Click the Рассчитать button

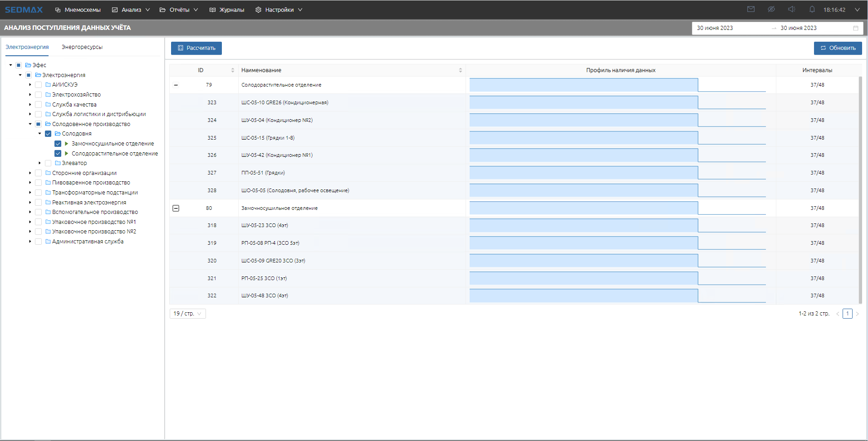pyautogui.click(x=196, y=48)
